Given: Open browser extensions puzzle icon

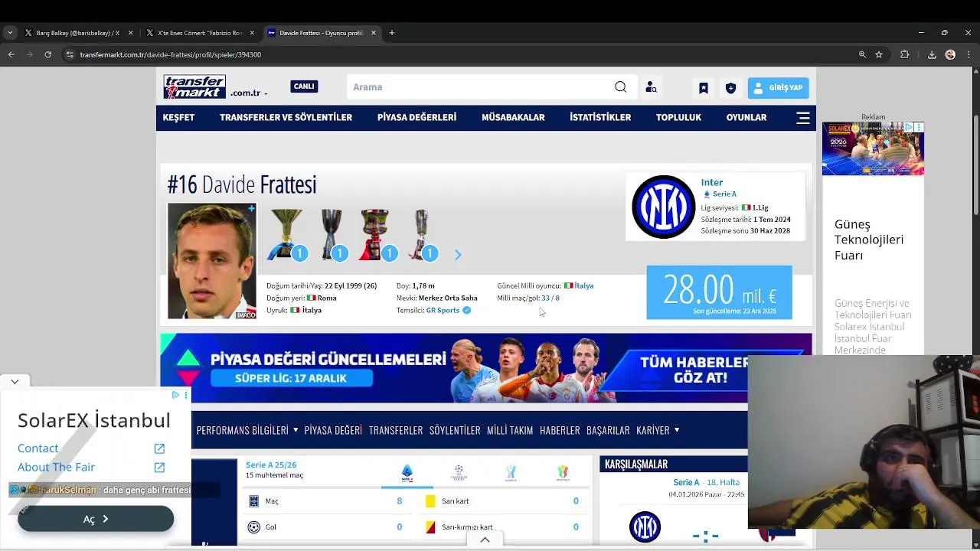Looking at the screenshot, I should point(904,54).
